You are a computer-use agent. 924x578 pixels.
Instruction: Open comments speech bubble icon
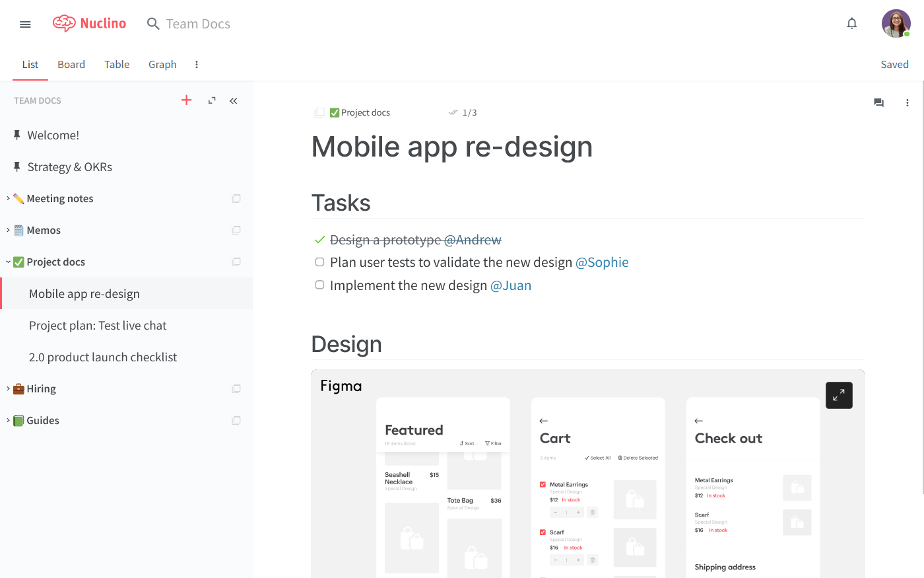(878, 102)
